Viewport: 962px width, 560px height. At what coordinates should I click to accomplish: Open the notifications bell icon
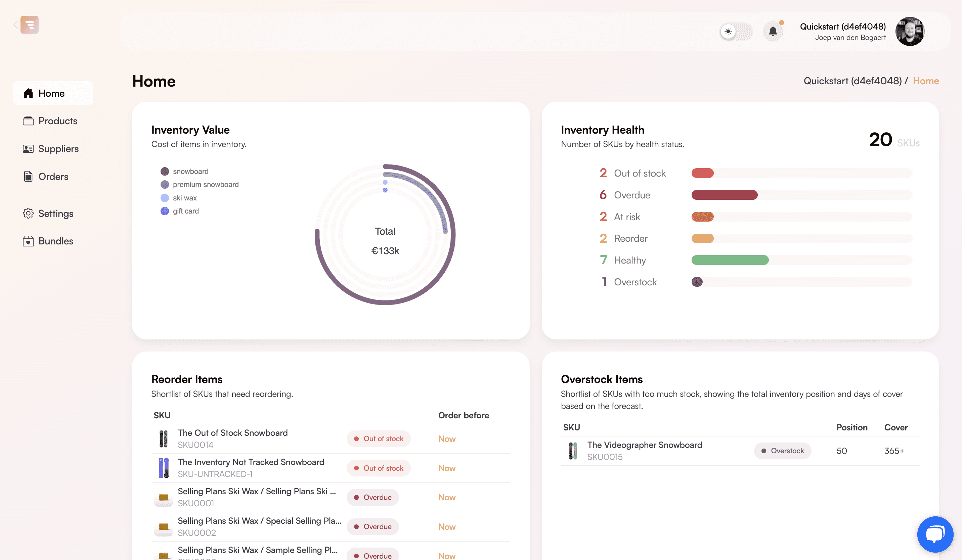point(773,31)
